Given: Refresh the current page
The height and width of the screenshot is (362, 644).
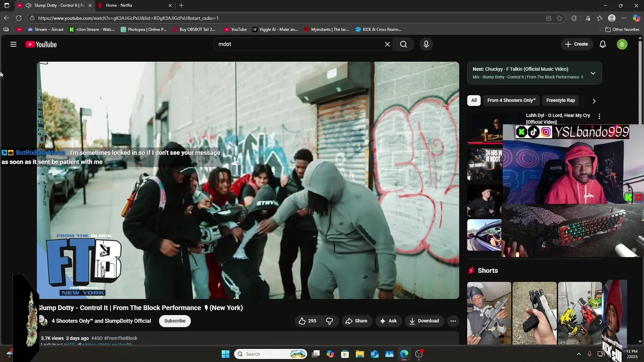Looking at the screenshot, I should coord(19,18).
